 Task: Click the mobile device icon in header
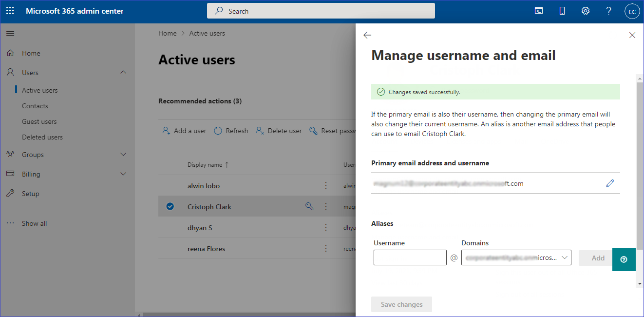562,11
